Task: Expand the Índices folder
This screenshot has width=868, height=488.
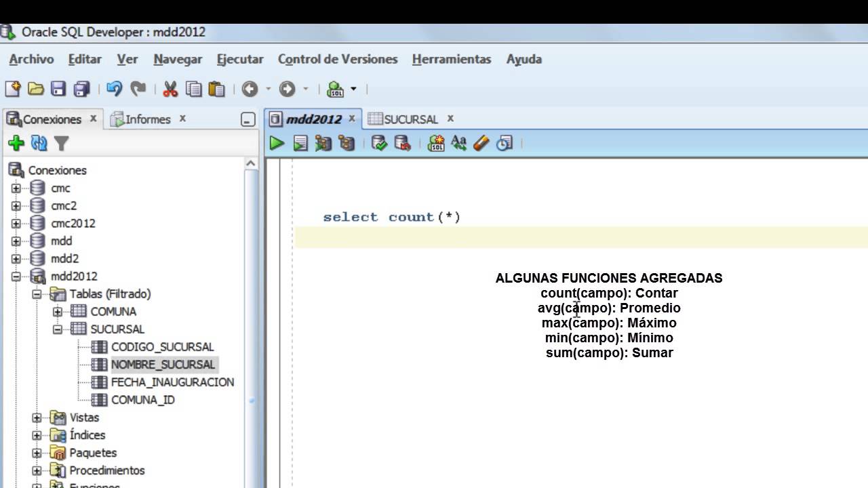Action: tap(37, 435)
